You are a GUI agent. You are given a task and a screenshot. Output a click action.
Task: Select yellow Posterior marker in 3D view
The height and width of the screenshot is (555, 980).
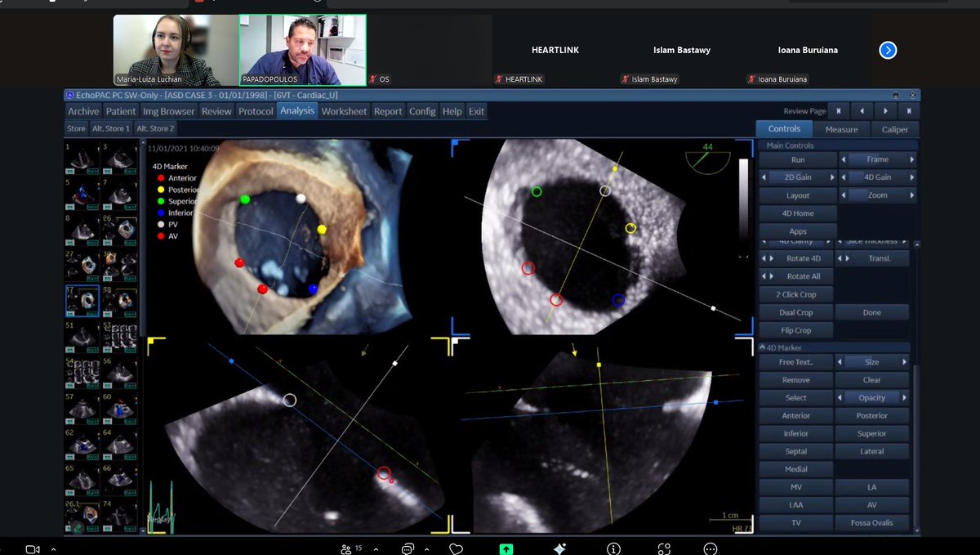(322, 230)
